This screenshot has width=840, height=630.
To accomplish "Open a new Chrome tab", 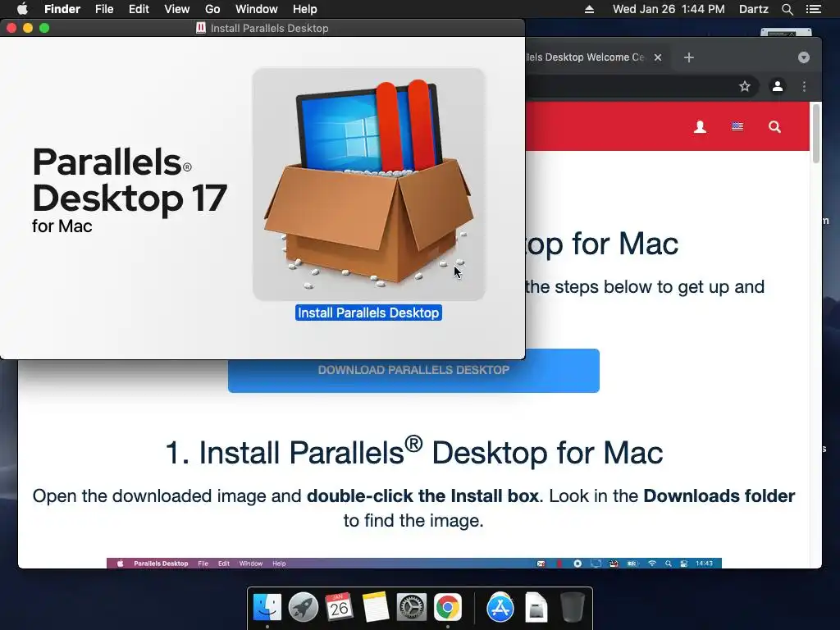I will [x=689, y=57].
